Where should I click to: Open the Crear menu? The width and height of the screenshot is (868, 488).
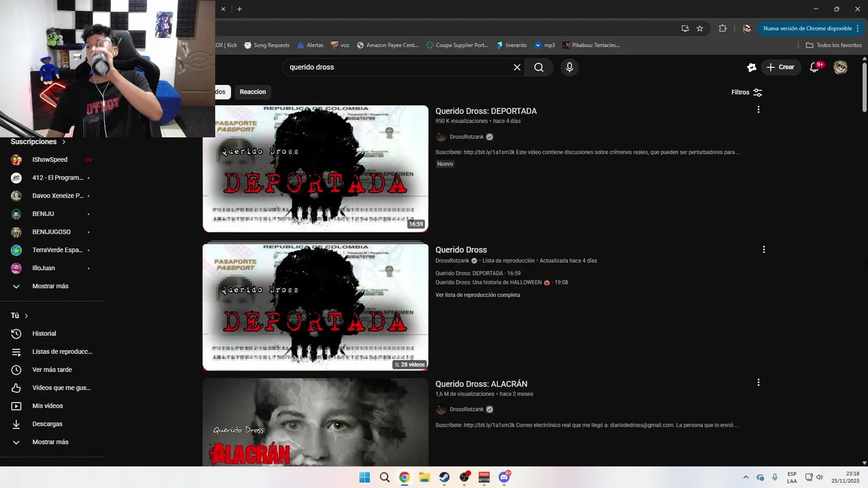pyautogui.click(x=780, y=67)
